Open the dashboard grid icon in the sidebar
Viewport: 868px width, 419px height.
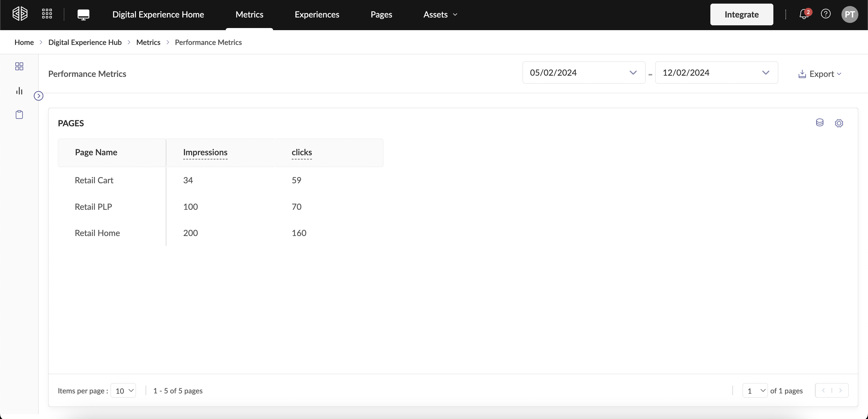[19, 66]
